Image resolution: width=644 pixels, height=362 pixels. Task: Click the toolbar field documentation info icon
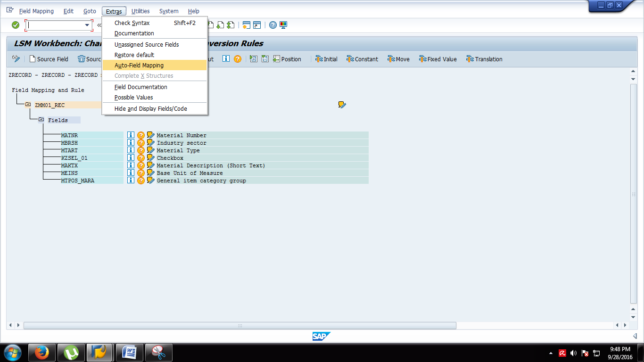[226, 59]
